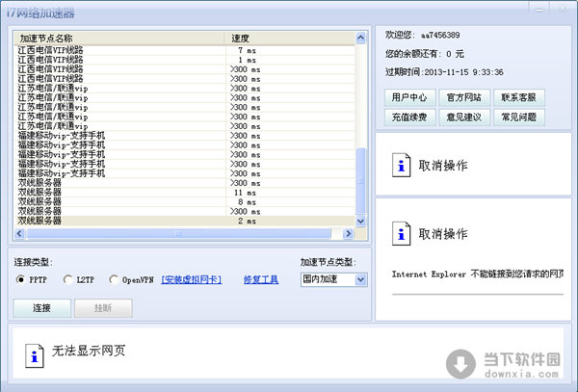
Task: Click 联系客服 button
Action: pyautogui.click(x=518, y=97)
